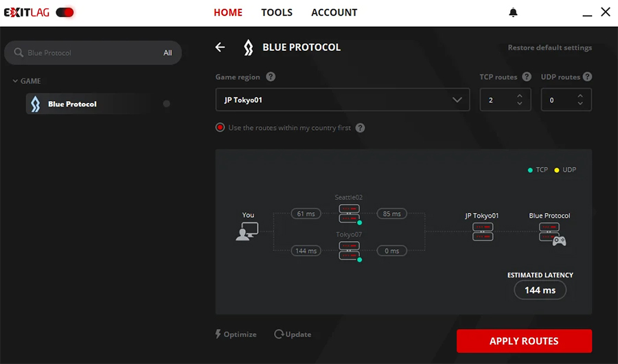
Task: Click the Seattle02 server icon
Action: [x=350, y=214]
